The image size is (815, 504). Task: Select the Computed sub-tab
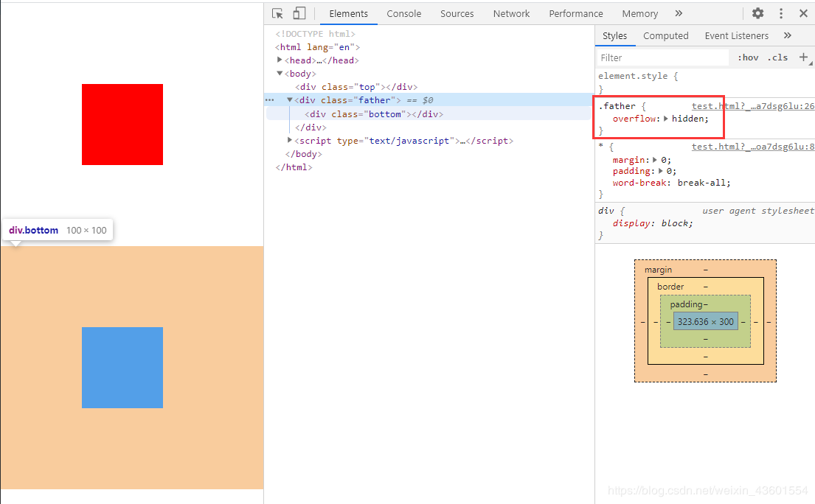(x=666, y=36)
